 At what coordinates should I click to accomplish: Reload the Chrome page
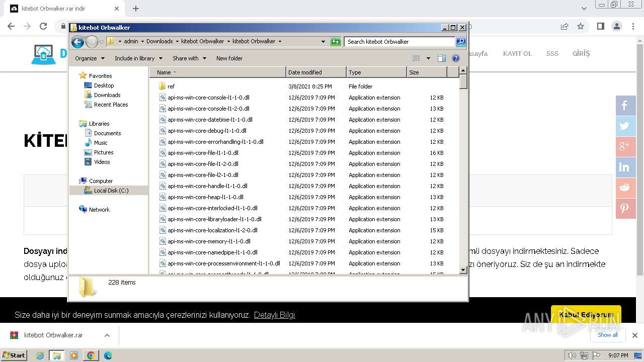point(43,26)
